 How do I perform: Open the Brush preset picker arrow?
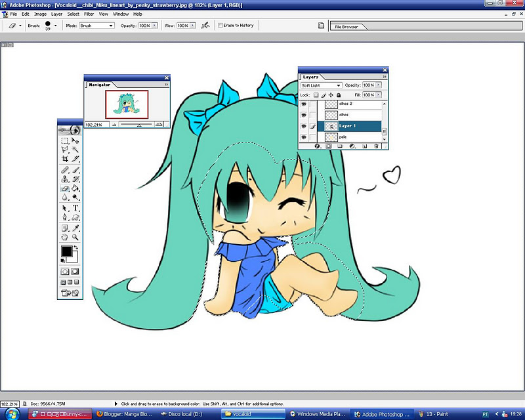click(55, 26)
